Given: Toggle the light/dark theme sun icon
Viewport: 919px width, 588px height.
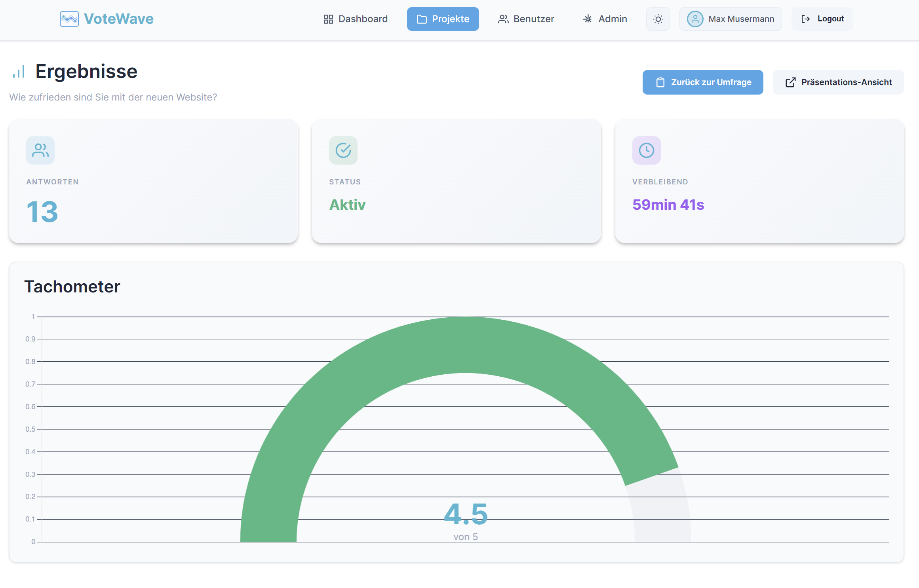Looking at the screenshot, I should coord(658,19).
